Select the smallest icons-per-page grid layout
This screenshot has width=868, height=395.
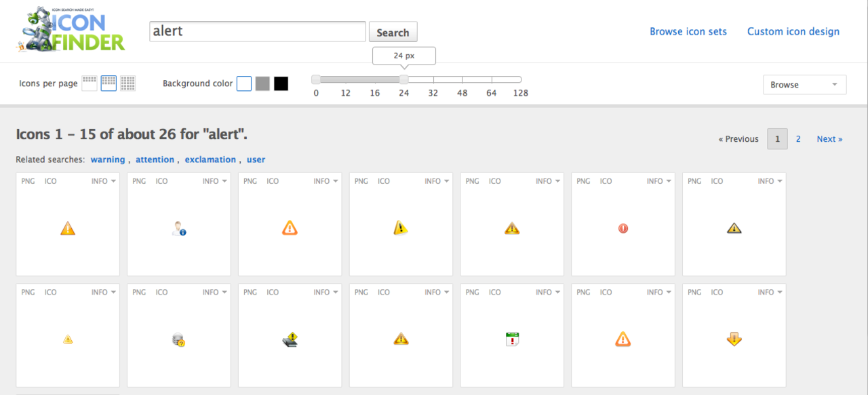coord(89,83)
